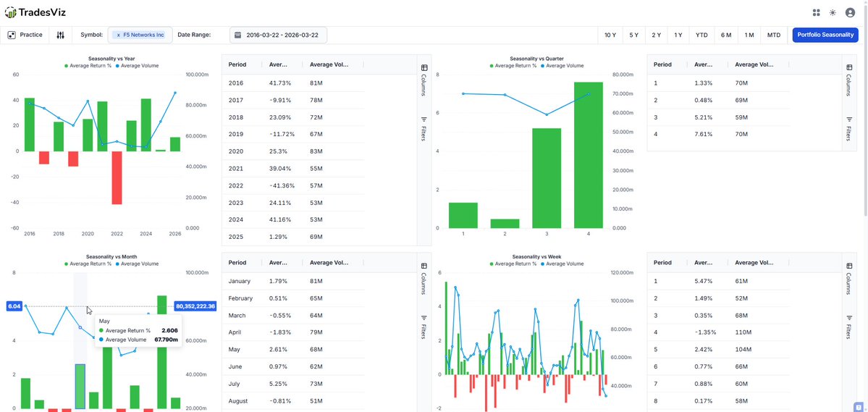Viewport: 868px width, 412px height.
Task: Select the 1 M range tab
Action: point(749,35)
